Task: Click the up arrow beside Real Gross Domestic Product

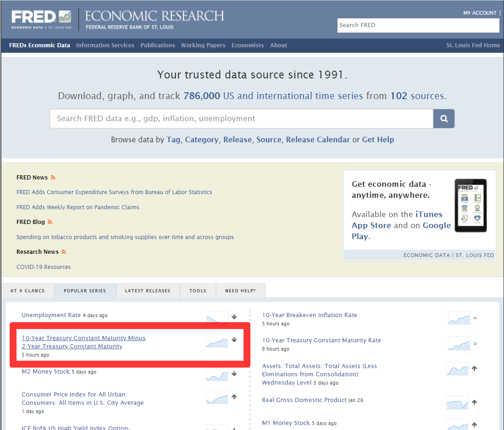Action: pyautogui.click(x=475, y=402)
